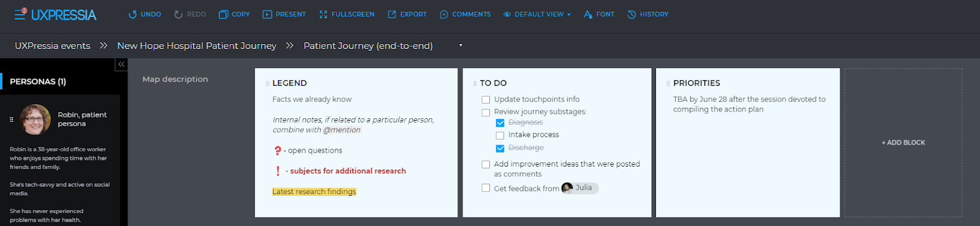Expand the Default View dropdown
The height and width of the screenshot is (226, 980).
(537, 14)
